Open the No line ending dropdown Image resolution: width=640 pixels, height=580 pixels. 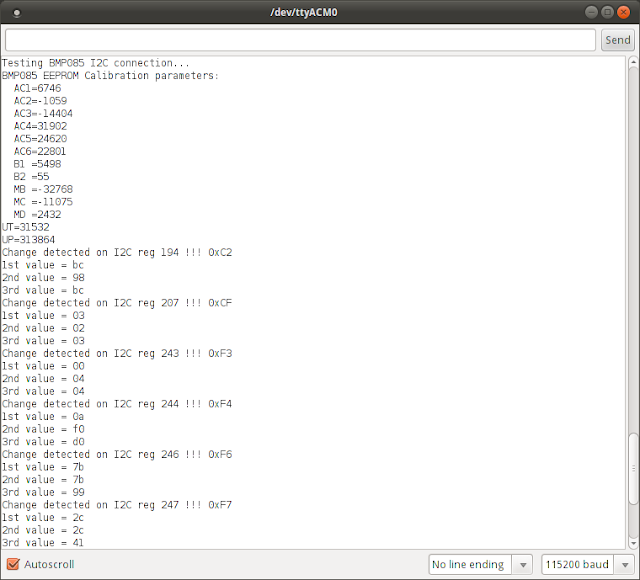click(480, 564)
